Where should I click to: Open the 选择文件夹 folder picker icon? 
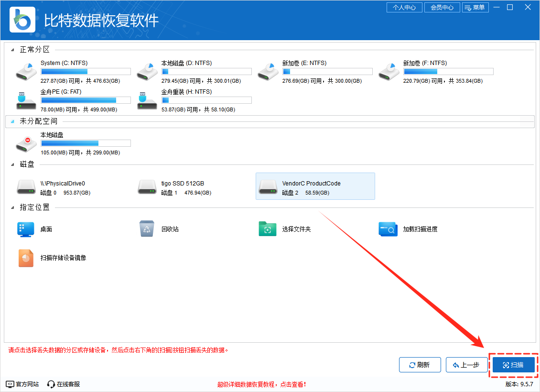tap(267, 229)
